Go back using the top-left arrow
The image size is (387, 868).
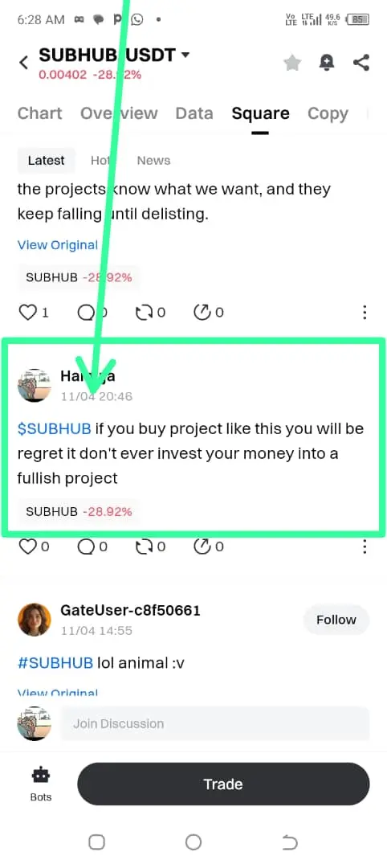click(x=23, y=63)
